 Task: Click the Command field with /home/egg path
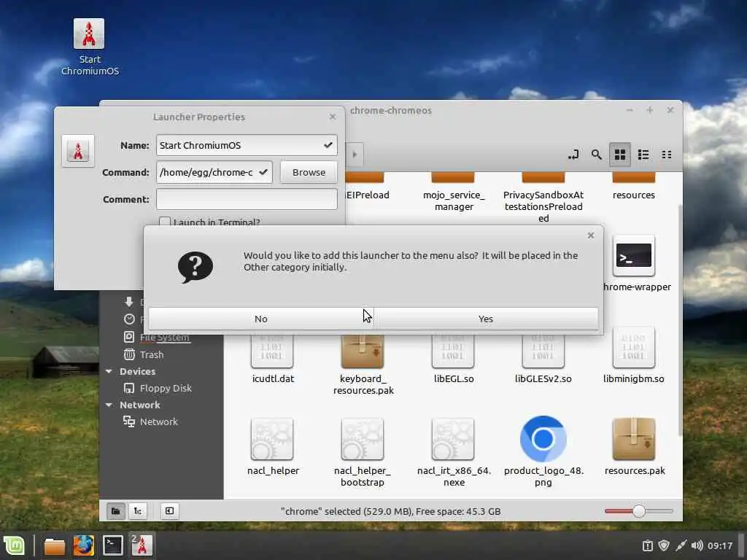214,172
